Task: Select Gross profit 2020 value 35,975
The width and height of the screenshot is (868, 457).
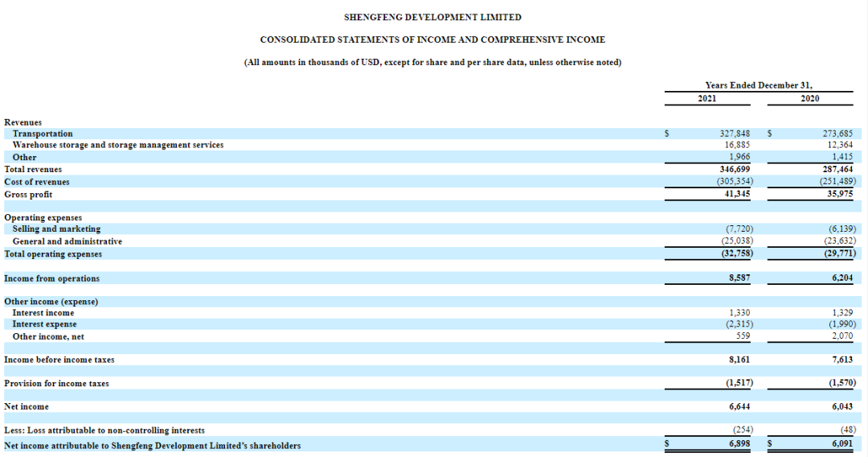Action: pyautogui.click(x=840, y=194)
